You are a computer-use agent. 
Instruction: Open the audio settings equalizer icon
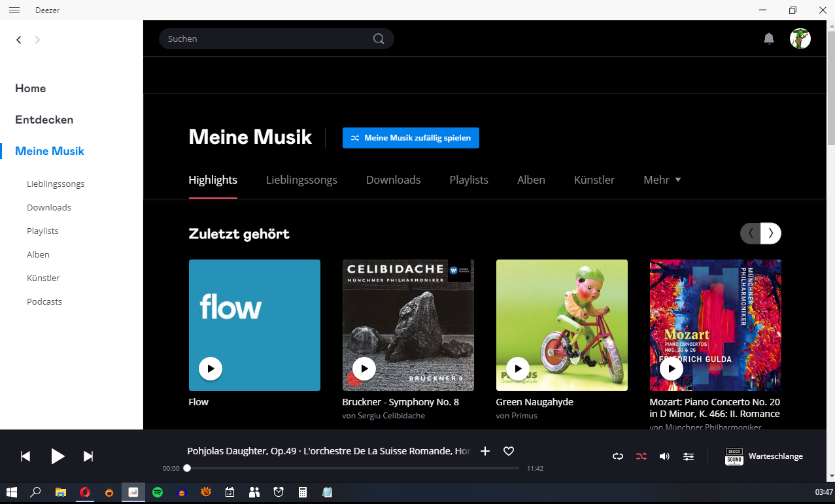pos(689,456)
